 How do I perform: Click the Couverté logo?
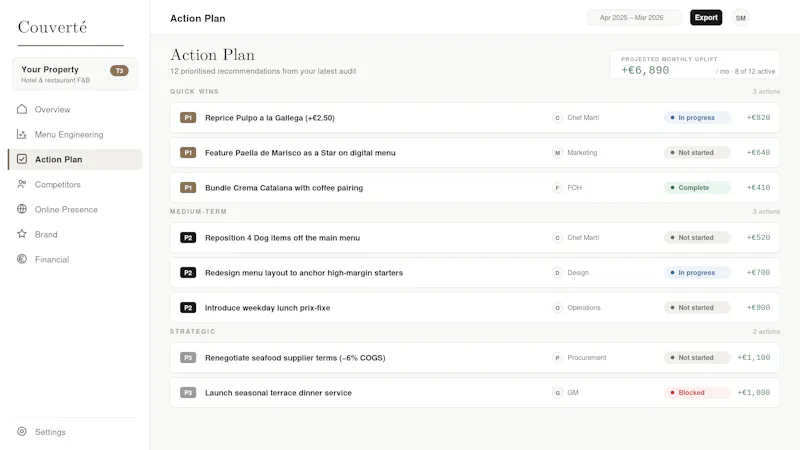point(52,27)
